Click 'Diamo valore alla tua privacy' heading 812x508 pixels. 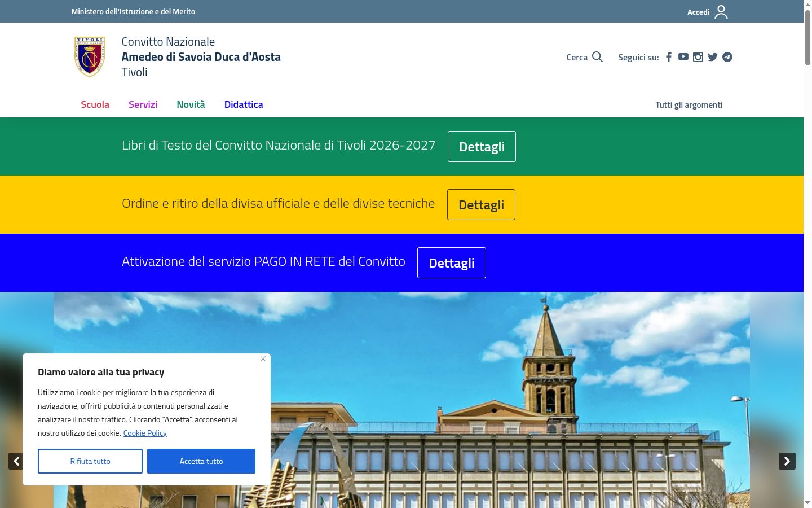click(101, 372)
